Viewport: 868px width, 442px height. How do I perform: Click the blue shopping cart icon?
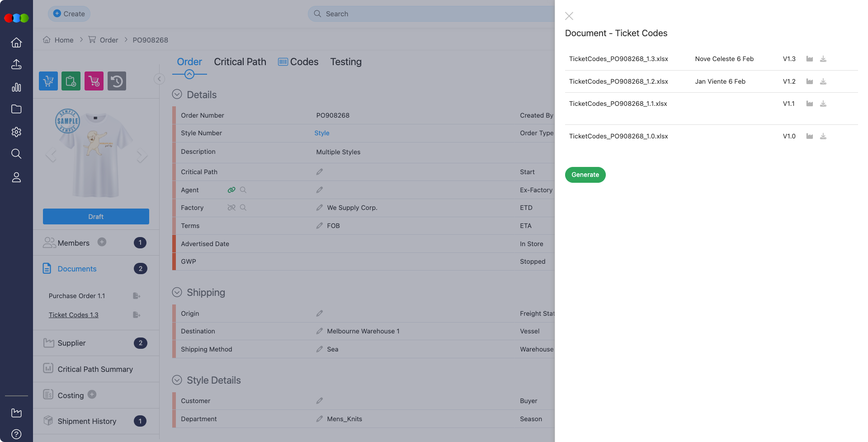click(x=48, y=81)
